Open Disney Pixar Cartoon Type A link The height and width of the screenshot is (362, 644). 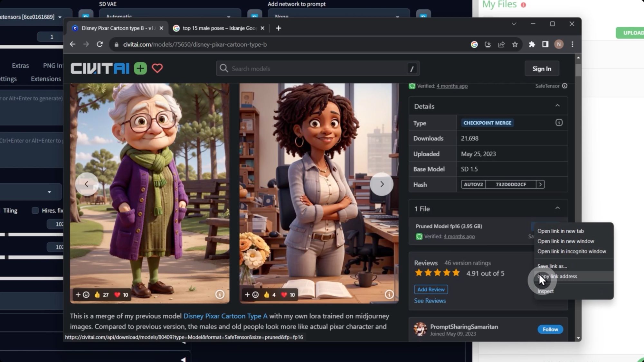pos(225,316)
